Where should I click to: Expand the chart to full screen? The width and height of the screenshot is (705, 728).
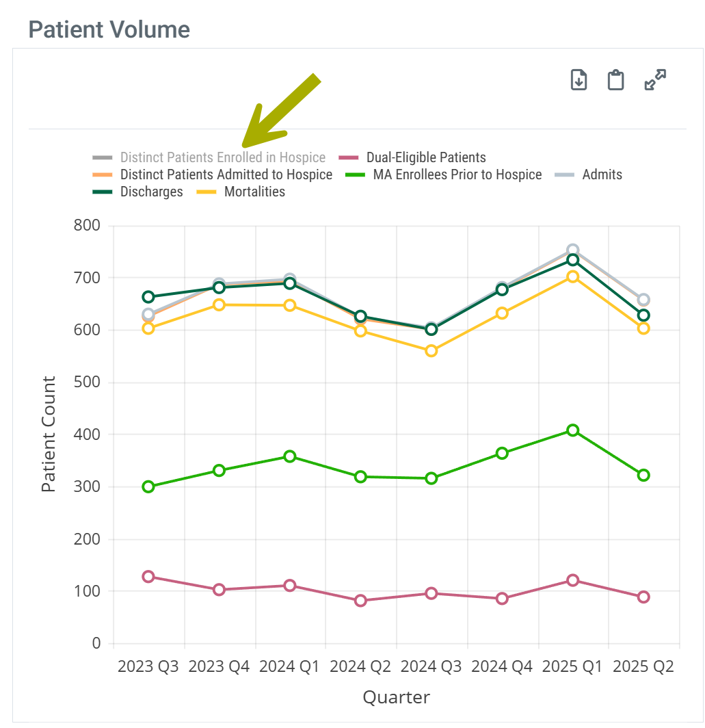coord(655,80)
